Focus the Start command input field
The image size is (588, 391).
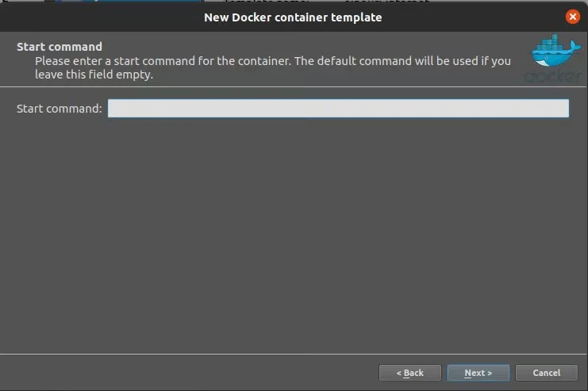click(x=338, y=109)
